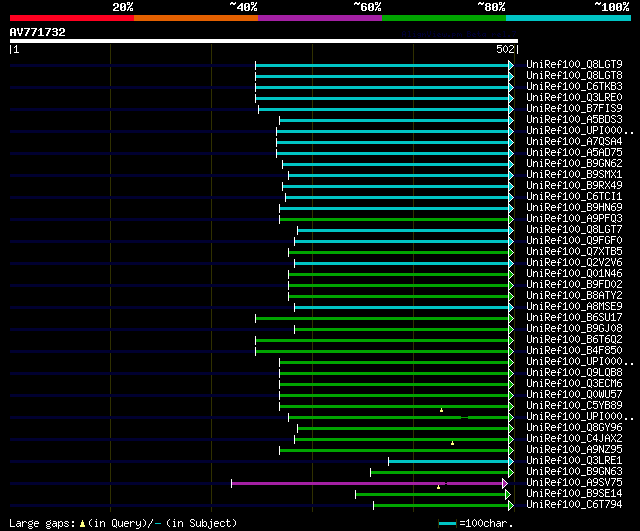This screenshot has height=531, width=640.
Task: Select the UniRef100_B9RX49 label
Action: [574, 186]
